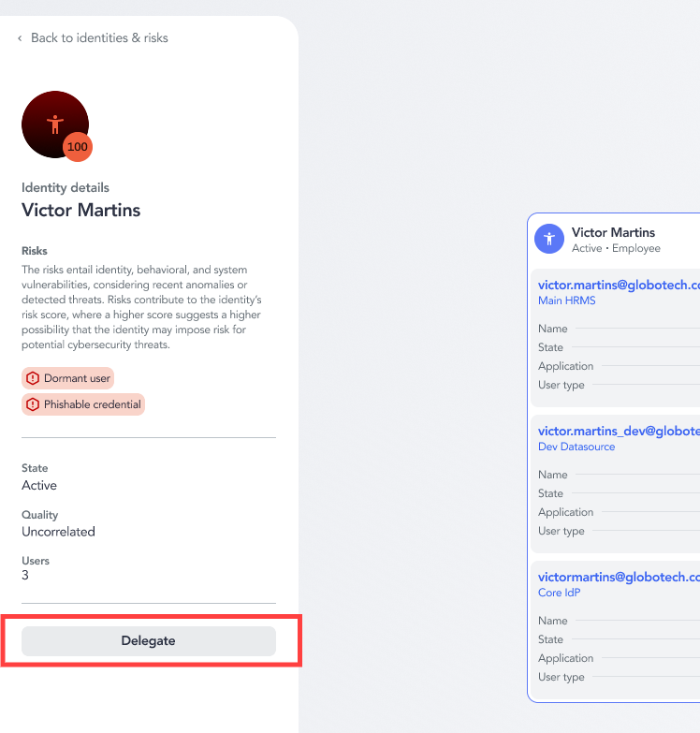The height and width of the screenshot is (733, 700).
Task: Click the 'Risks' section heading
Action: click(x=35, y=251)
